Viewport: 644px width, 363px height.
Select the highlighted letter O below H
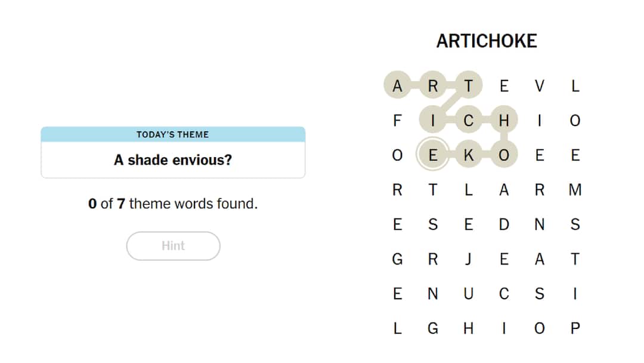[504, 155]
